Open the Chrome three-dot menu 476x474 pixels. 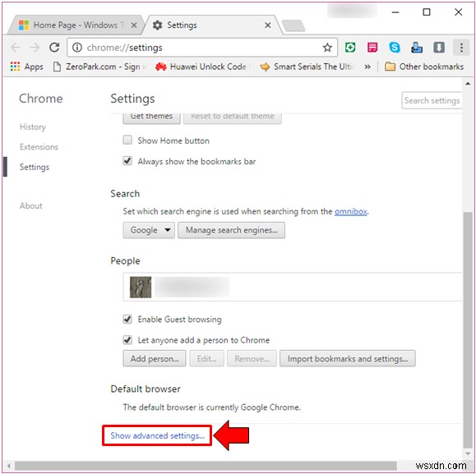(461, 48)
